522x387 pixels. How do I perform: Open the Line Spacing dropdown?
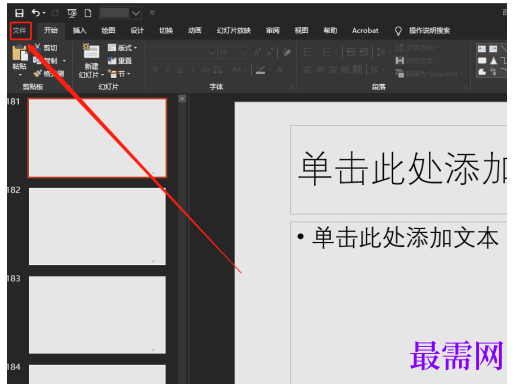(x=389, y=52)
